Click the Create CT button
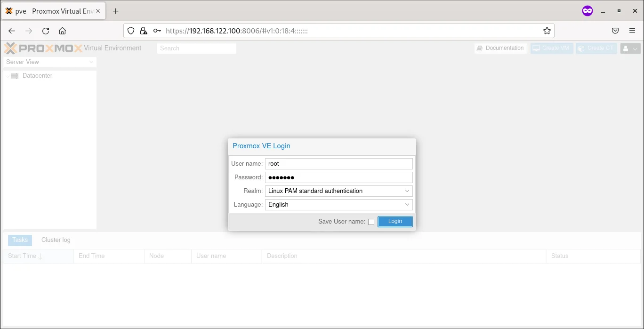 596,48
